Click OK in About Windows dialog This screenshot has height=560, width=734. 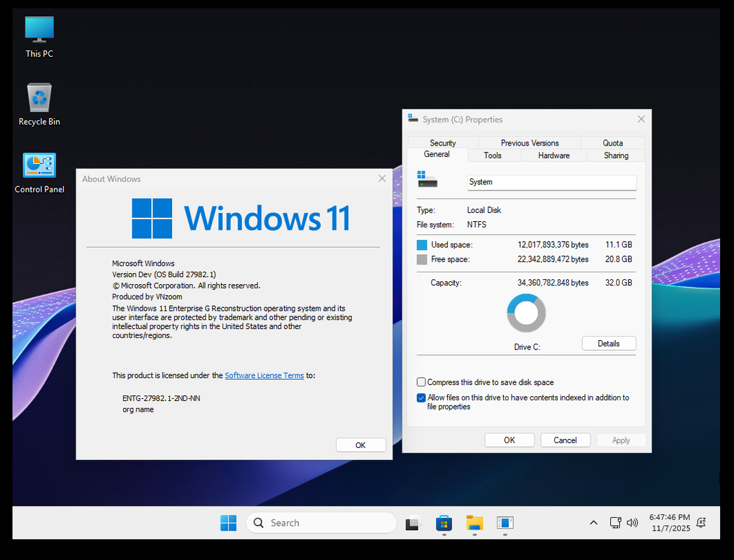pyautogui.click(x=360, y=444)
